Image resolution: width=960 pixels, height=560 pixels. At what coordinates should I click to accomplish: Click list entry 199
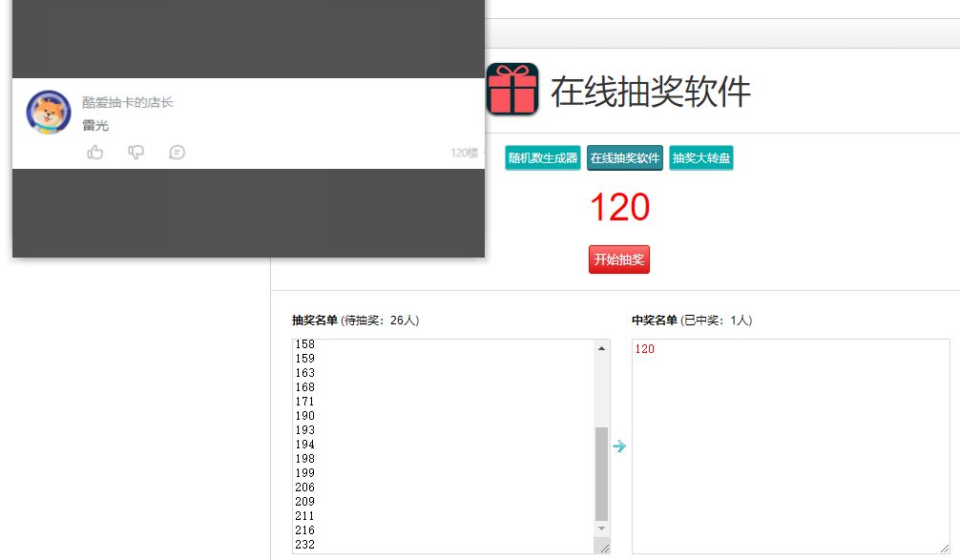[305, 473]
